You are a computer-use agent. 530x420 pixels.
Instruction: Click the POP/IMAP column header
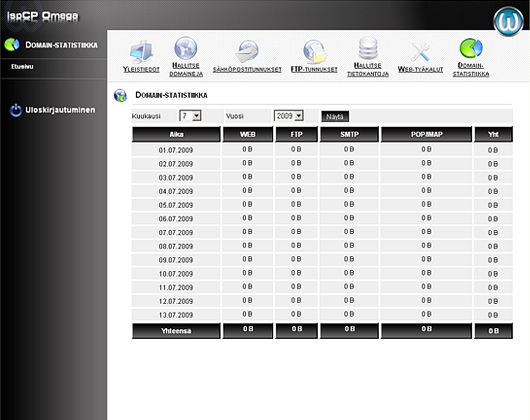426,134
